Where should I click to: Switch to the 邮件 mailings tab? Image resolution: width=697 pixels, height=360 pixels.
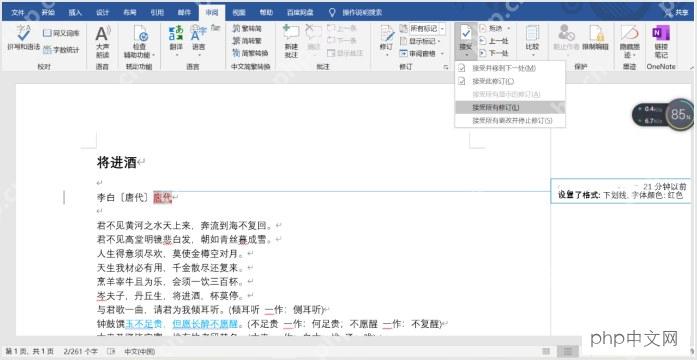[184, 12]
